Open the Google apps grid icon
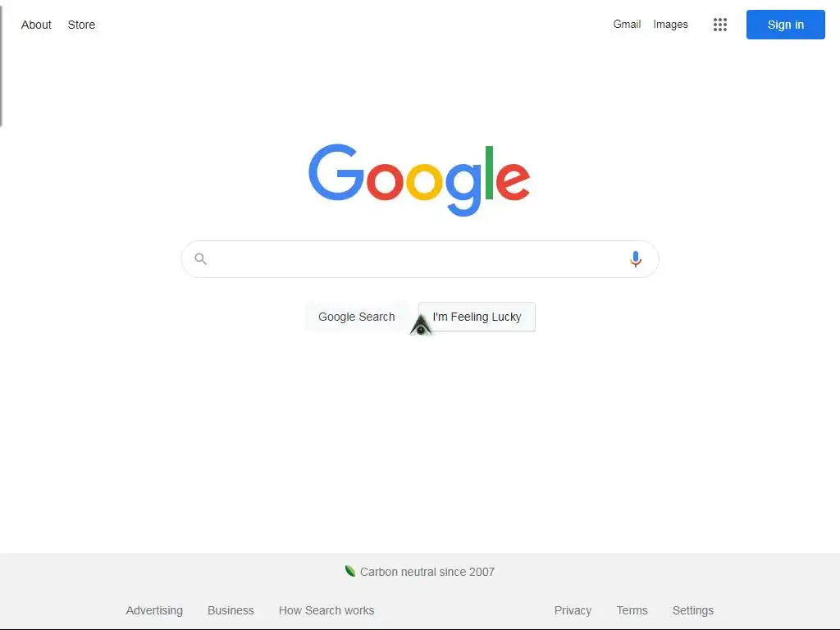 coord(720,25)
